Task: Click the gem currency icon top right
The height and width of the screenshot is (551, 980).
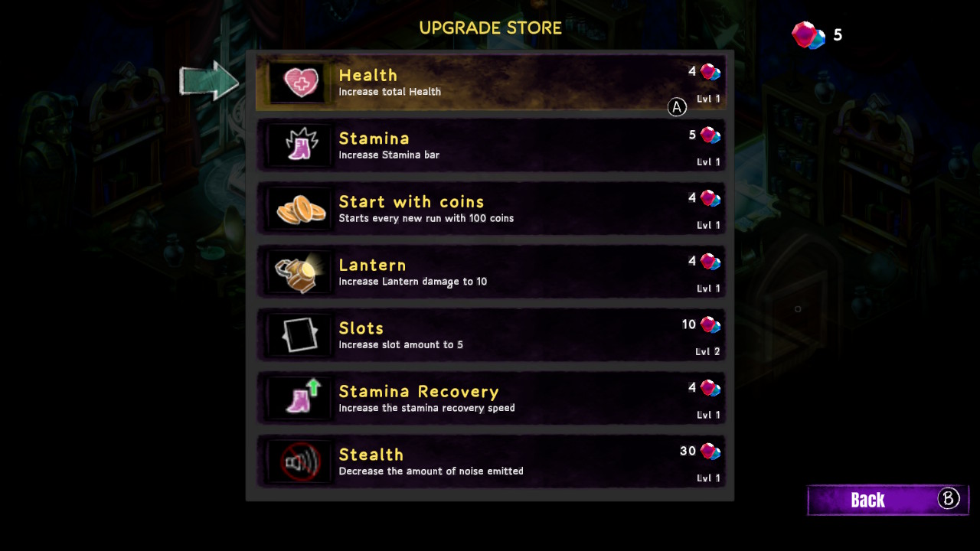Action: [808, 35]
